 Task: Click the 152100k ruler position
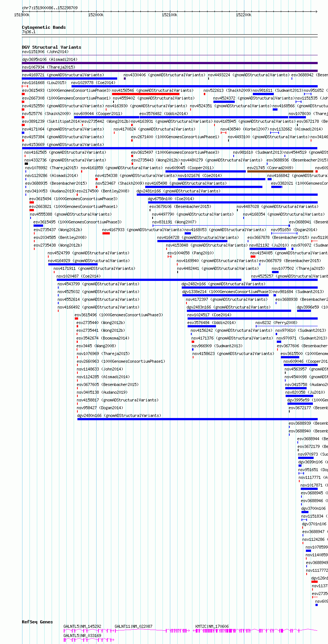(170, 15)
